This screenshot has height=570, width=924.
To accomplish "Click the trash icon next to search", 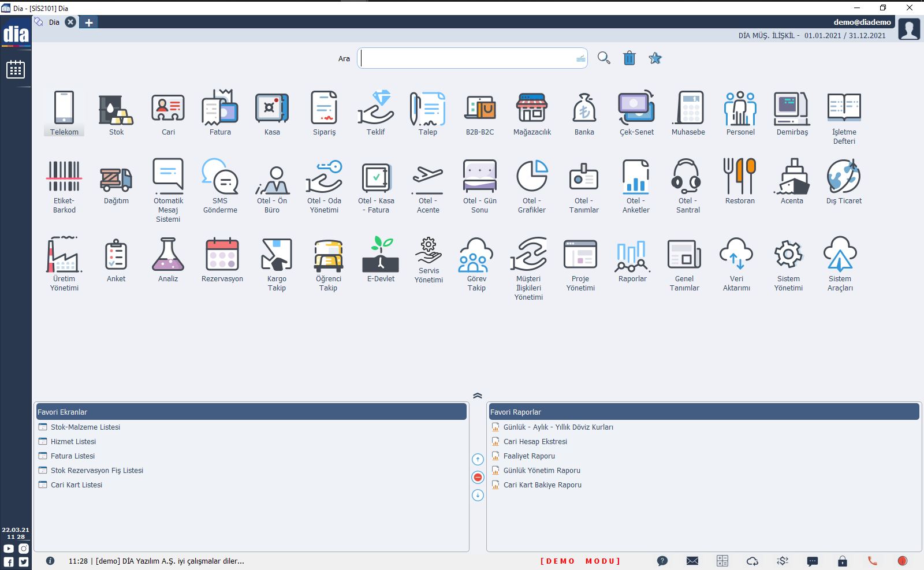I will pyautogui.click(x=629, y=58).
